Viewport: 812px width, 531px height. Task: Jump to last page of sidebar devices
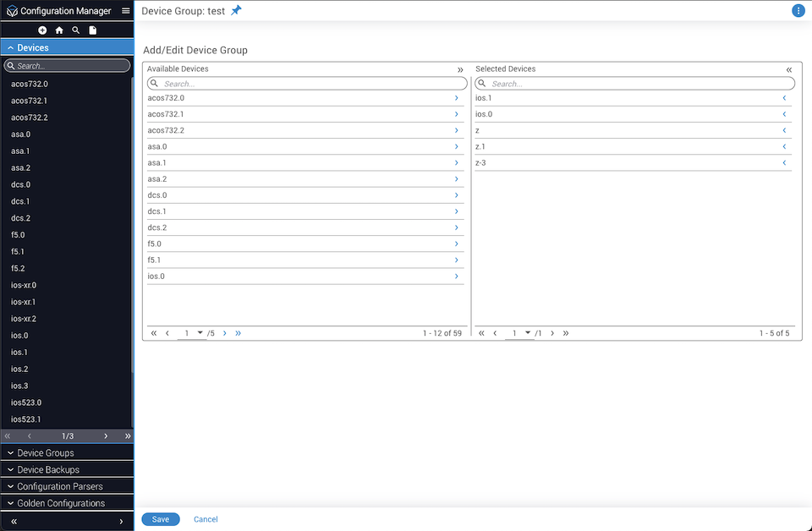pos(128,436)
